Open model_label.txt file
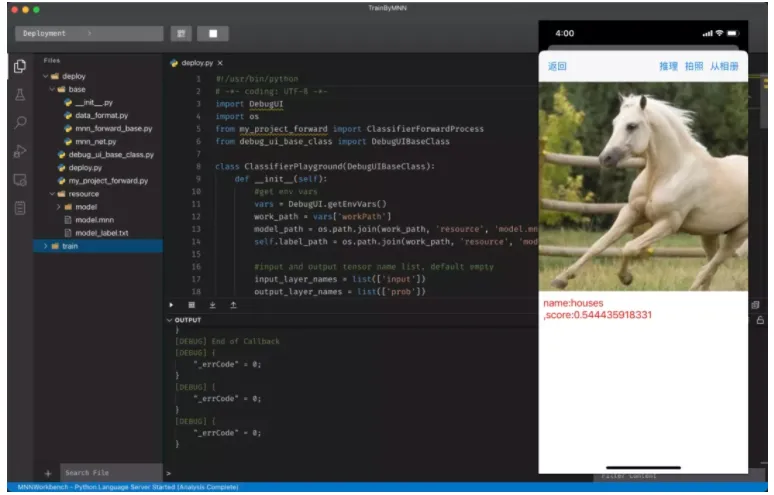 pyautogui.click(x=97, y=233)
